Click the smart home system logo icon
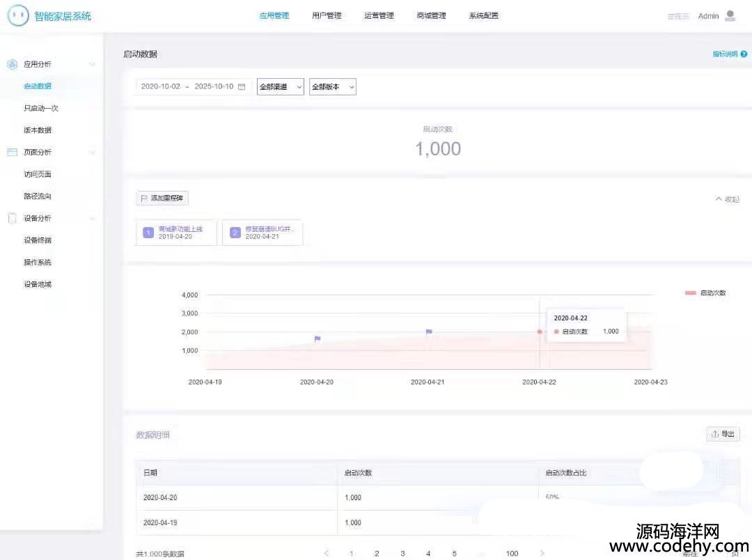The image size is (752, 560). 18,15
